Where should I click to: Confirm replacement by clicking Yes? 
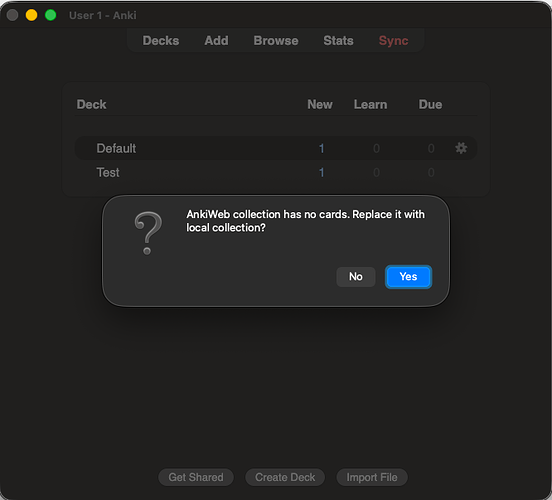click(x=408, y=276)
